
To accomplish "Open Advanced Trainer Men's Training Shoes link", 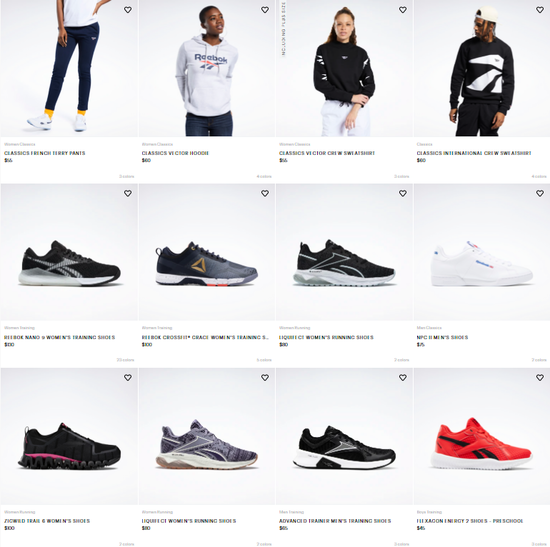I will 335,521.
